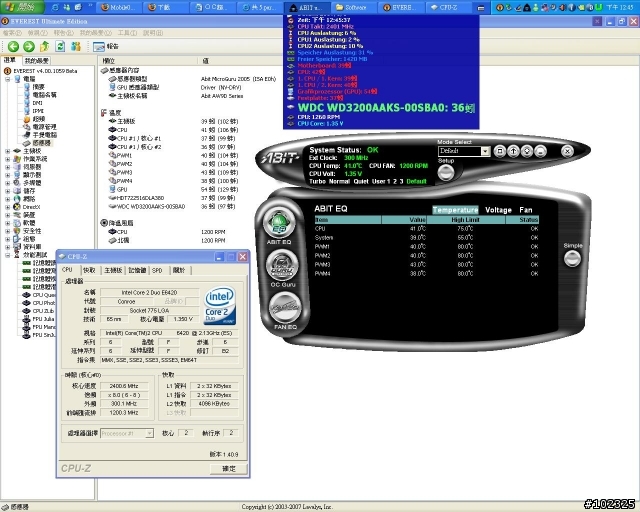Click the Quiet mode label in ABIT bar
Screen dimensions: 640x512
(361, 181)
